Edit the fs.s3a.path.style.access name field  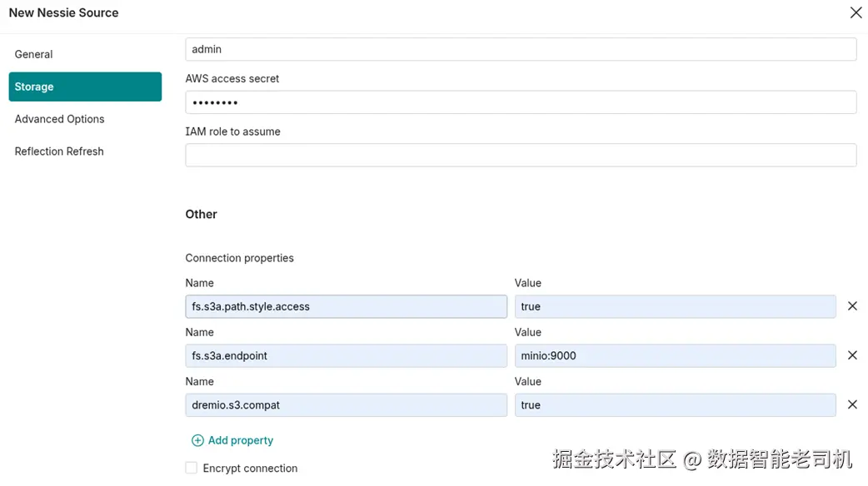point(346,306)
